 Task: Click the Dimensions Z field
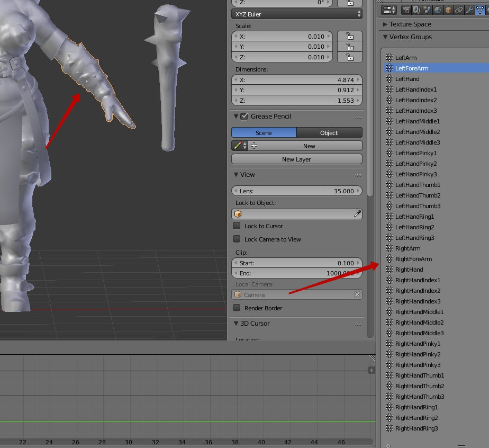[297, 101]
